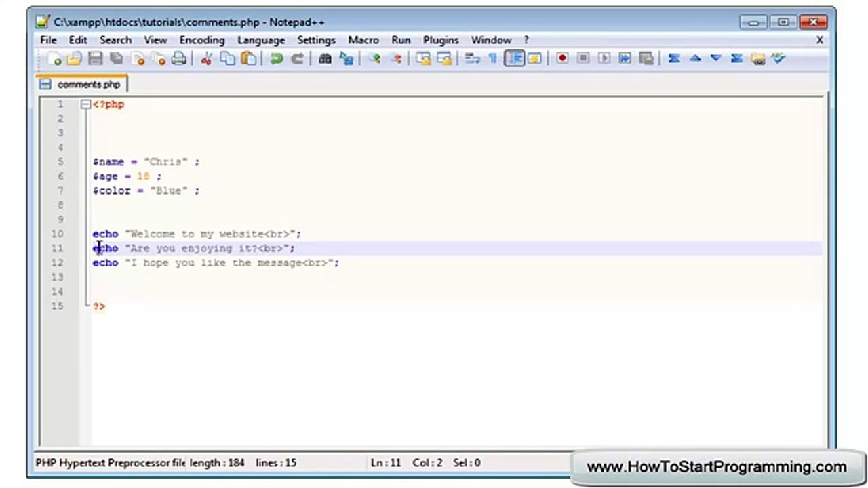
Task: Open the Run menu
Action: [x=401, y=40]
